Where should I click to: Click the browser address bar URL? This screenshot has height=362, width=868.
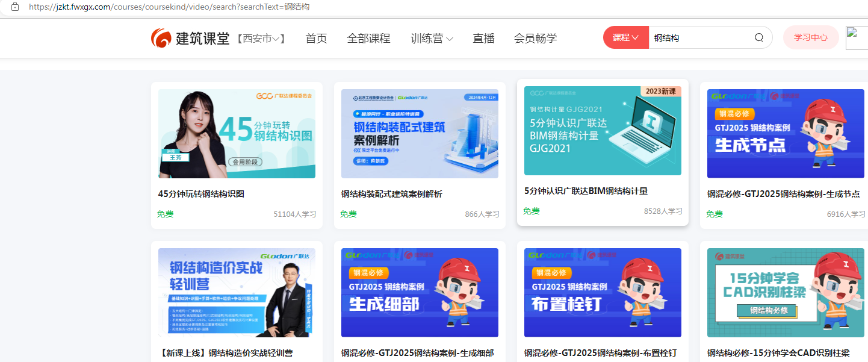coord(169,7)
